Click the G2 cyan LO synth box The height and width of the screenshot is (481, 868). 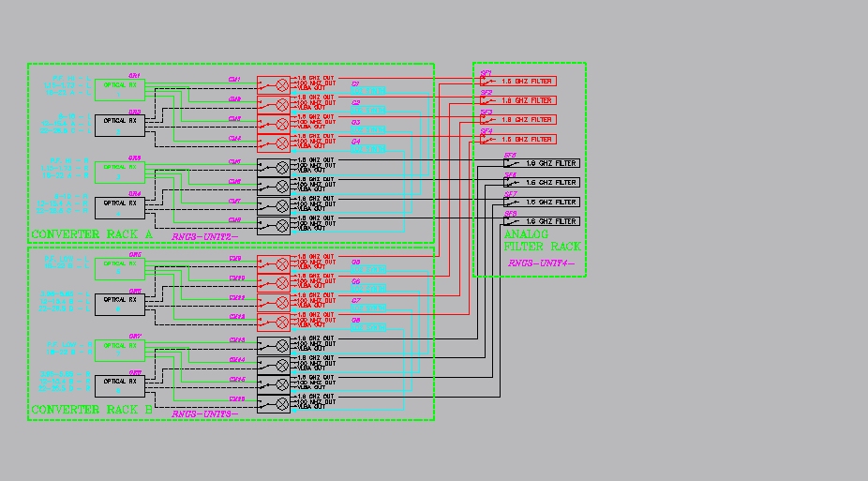368,110
